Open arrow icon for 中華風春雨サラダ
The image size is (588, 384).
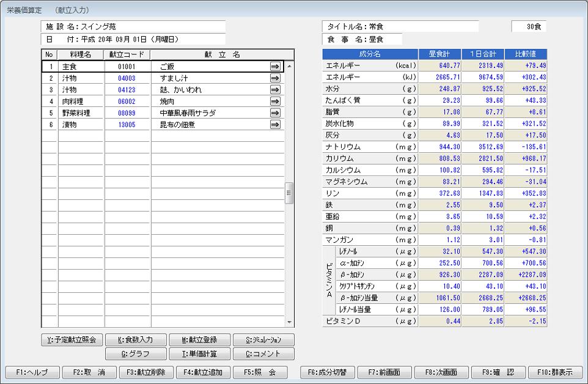pyautogui.click(x=275, y=113)
